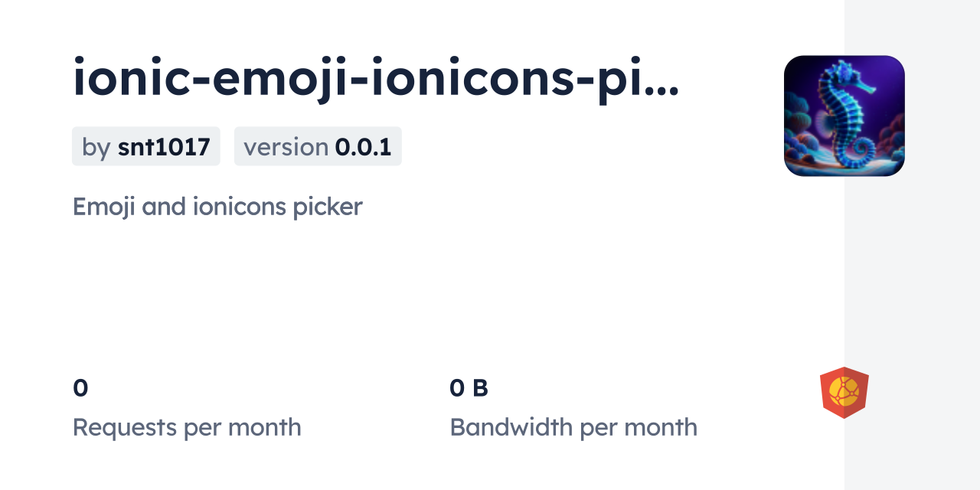Click the 0.0.1 version number
The image size is (980, 490).
[x=364, y=146]
